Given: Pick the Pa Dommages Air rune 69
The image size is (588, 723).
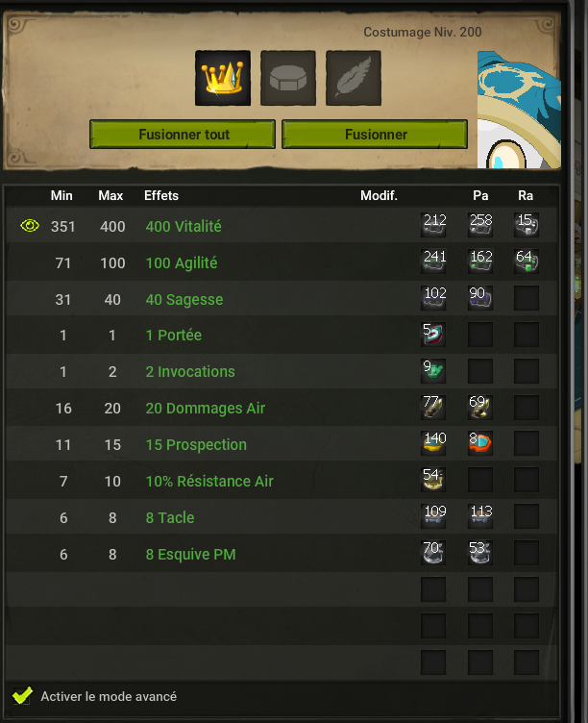Looking at the screenshot, I should (480, 407).
